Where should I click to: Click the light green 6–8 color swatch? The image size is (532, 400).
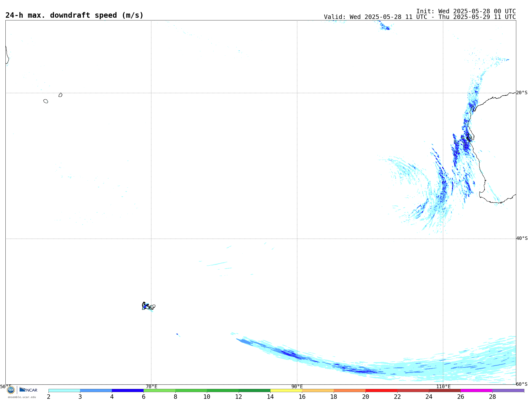[x=160, y=391]
